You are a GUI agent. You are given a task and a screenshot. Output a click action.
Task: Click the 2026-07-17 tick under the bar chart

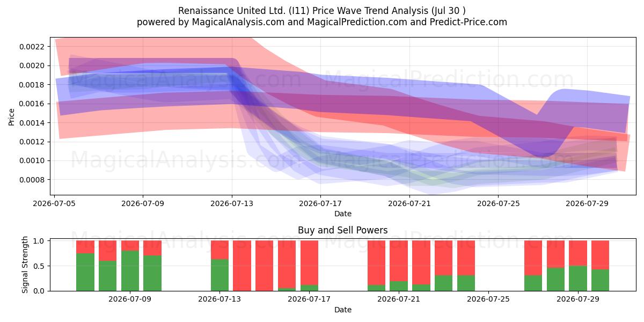pos(309,299)
